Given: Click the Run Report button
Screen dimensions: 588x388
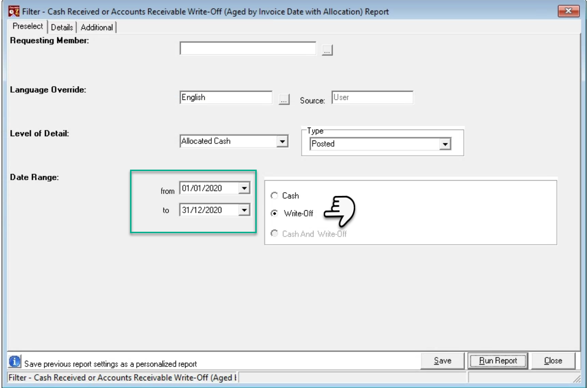Looking at the screenshot, I should (x=498, y=361).
